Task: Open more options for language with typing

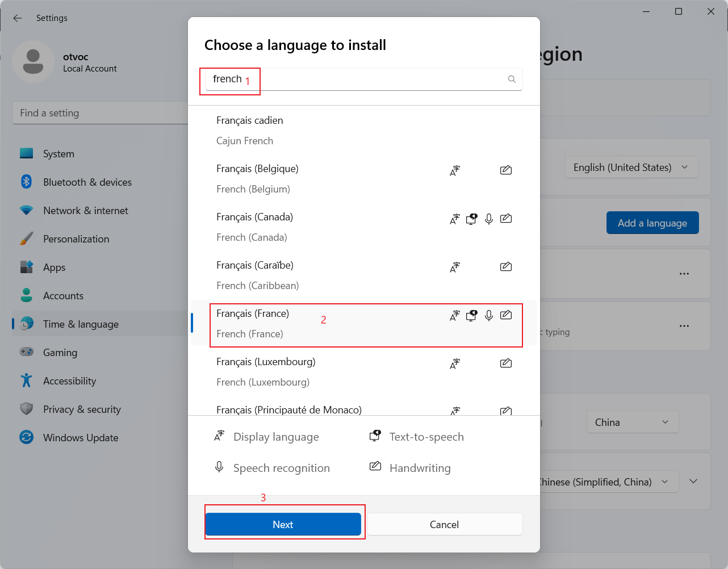Action: click(684, 326)
